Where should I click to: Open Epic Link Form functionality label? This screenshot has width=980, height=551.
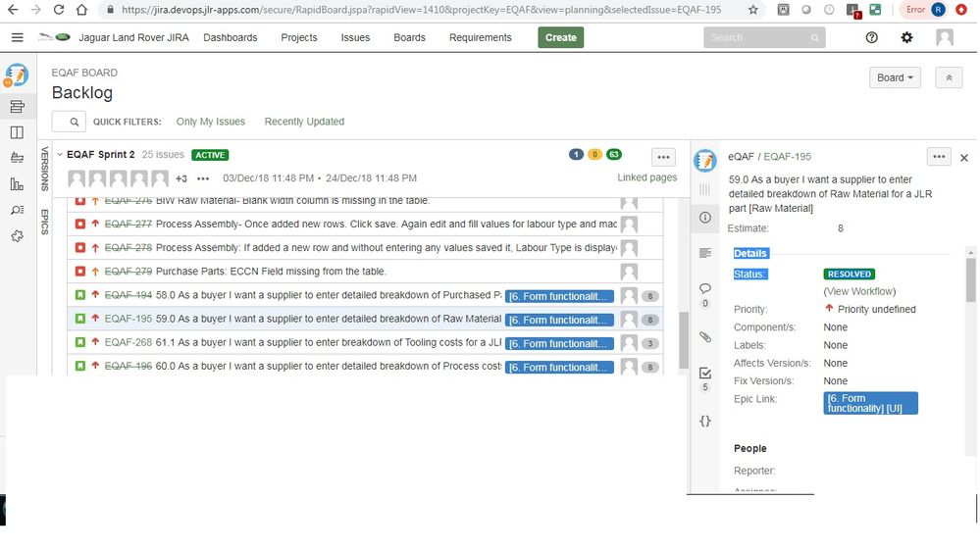pyautogui.click(x=870, y=403)
